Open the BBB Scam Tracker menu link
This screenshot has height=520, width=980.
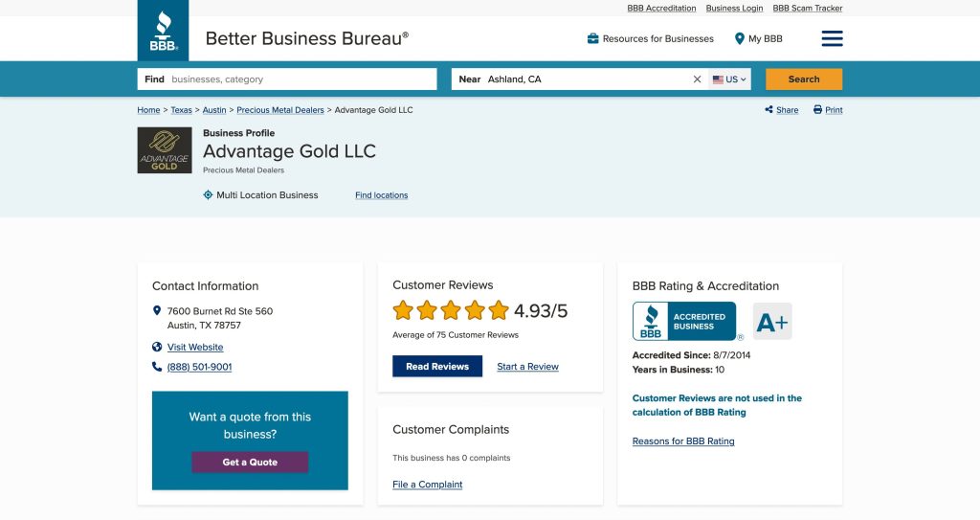pyautogui.click(x=808, y=9)
